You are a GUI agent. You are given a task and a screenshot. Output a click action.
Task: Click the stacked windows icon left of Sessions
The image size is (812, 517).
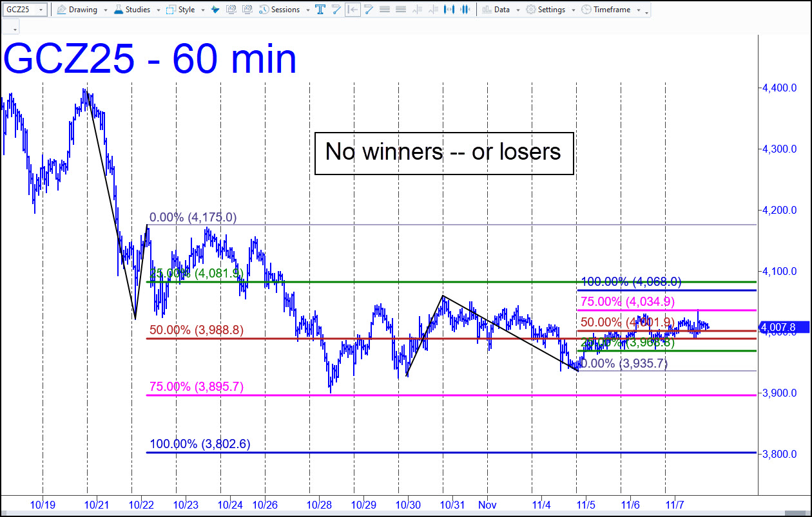(247, 10)
